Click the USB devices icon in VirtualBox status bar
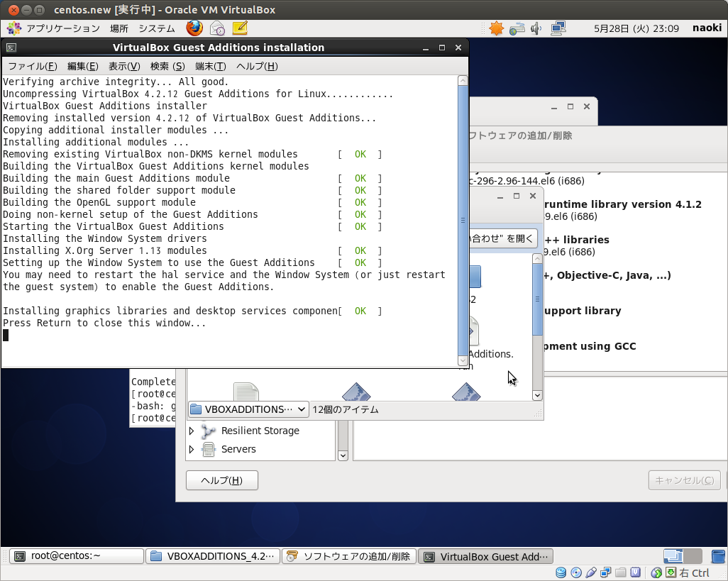This screenshot has width=728, height=581. 591,572
